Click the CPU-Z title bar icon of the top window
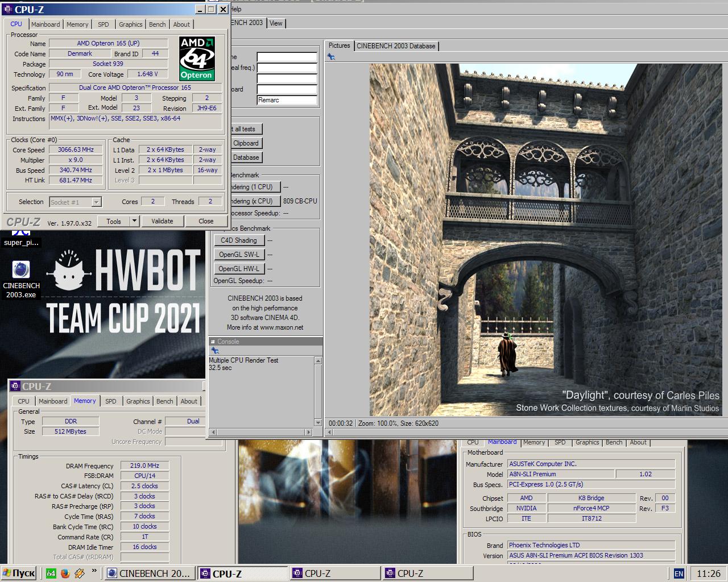 point(8,9)
